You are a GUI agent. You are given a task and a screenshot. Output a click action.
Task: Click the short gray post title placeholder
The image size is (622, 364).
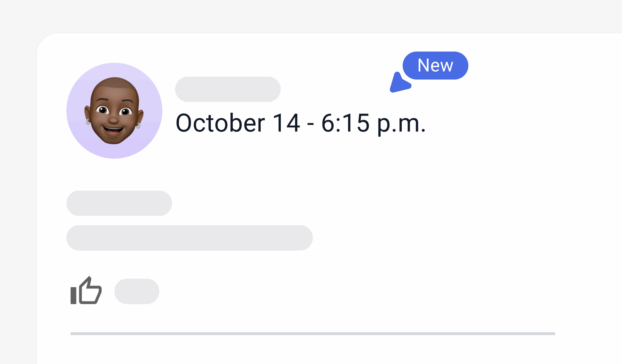tap(119, 203)
